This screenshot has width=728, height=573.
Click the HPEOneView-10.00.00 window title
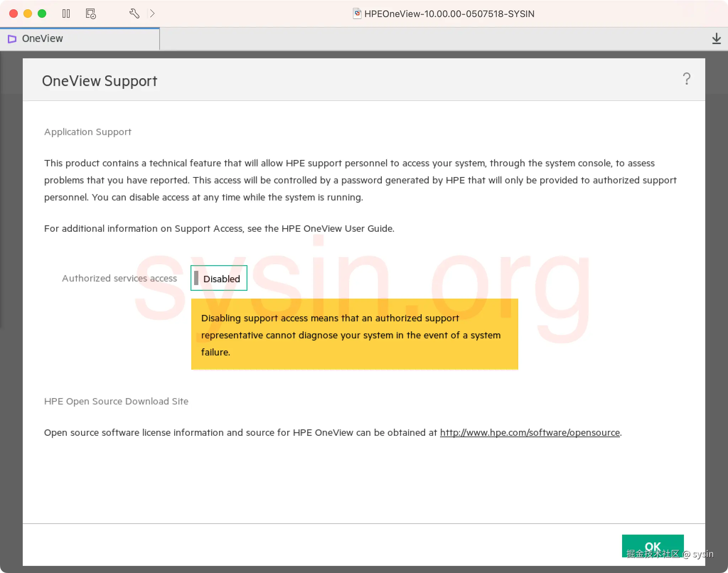449,14
